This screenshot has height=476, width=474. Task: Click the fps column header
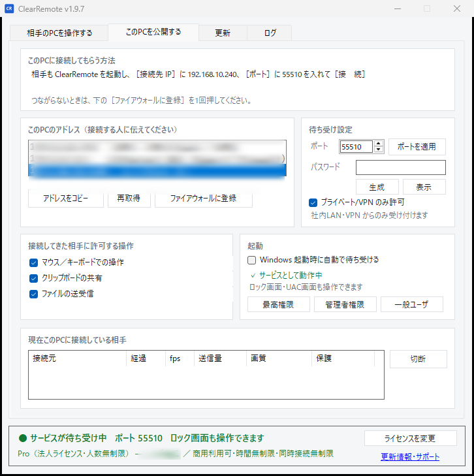click(180, 358)
